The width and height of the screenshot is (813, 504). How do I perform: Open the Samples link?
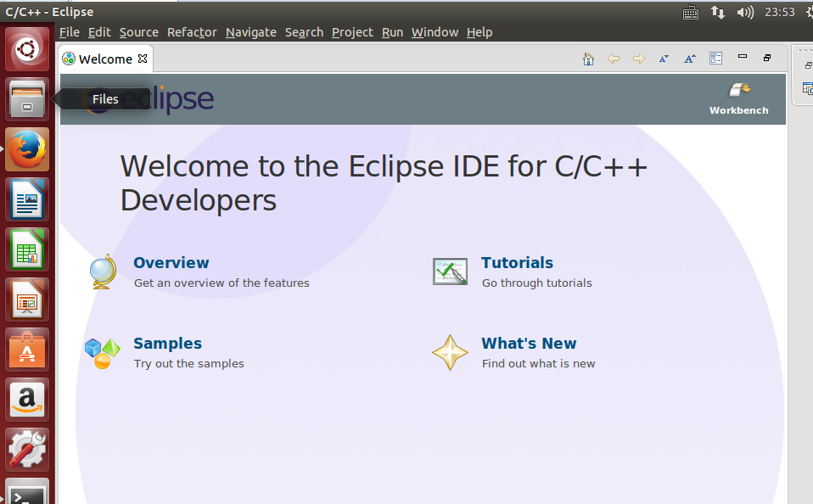(x=167, y=344)
